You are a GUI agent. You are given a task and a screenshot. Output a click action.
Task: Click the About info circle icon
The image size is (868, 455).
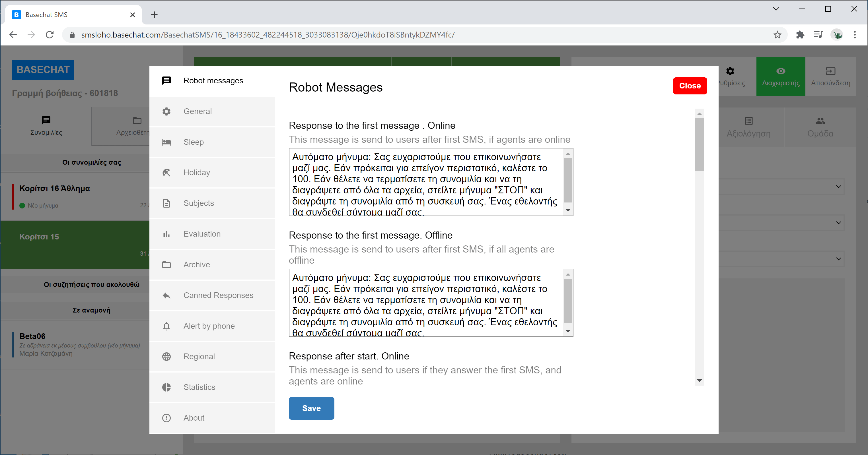tap(166, 418)
